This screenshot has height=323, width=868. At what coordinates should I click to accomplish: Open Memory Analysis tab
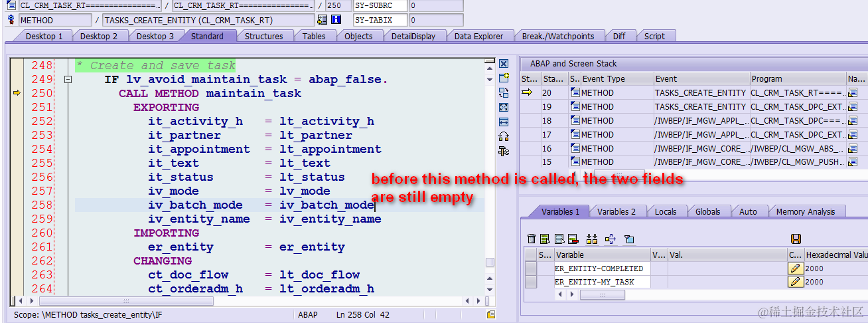click(x=806, y=211)
